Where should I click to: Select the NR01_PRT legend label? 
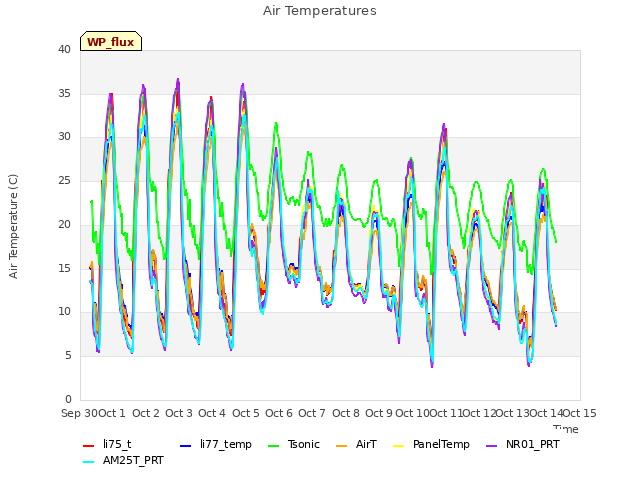(533, 444)
